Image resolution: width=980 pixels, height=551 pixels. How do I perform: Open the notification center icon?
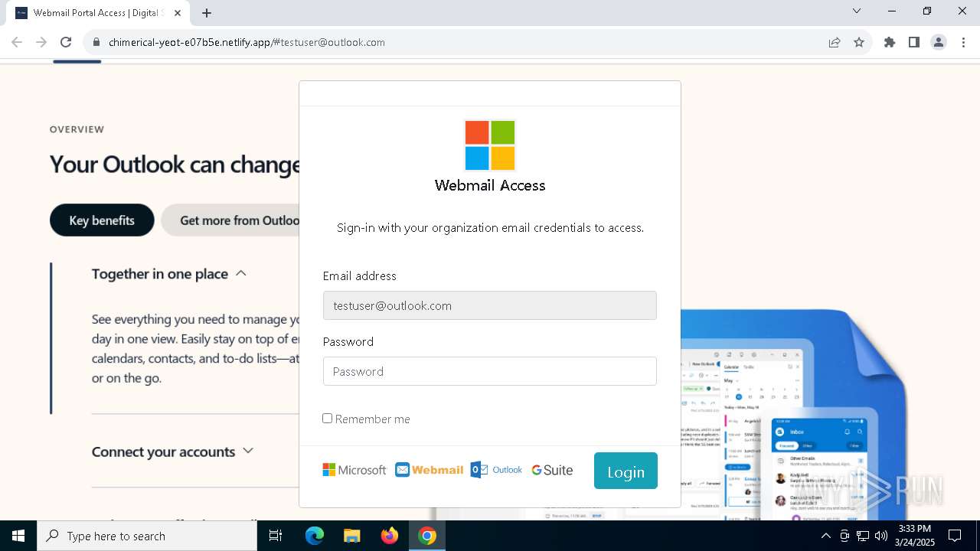pyautogui.click(x=955, y=536)
